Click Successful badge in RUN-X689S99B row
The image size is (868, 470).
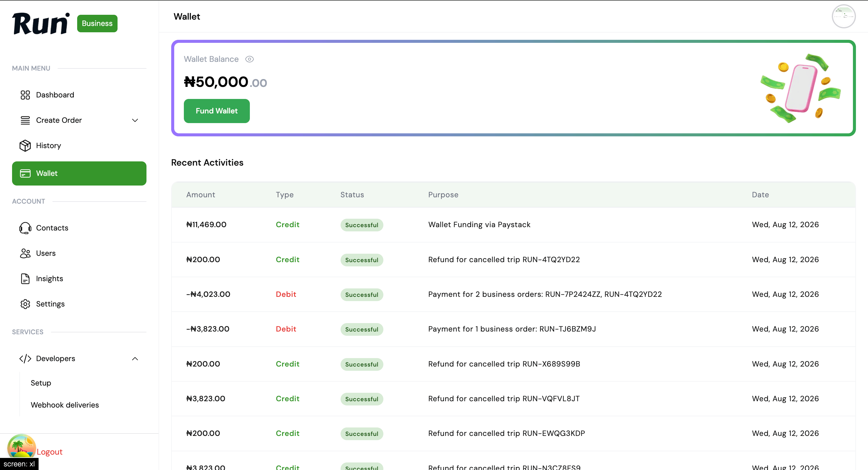coord(362,364)
